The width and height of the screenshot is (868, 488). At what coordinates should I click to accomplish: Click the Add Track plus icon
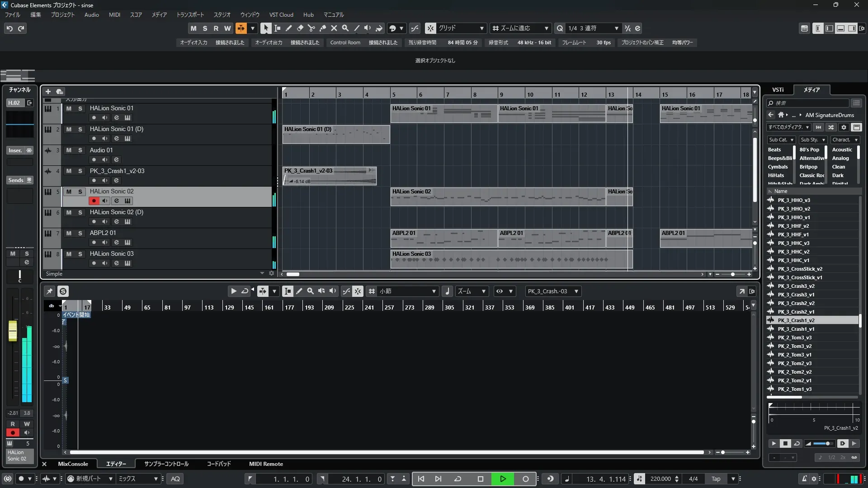click(48, 91)
